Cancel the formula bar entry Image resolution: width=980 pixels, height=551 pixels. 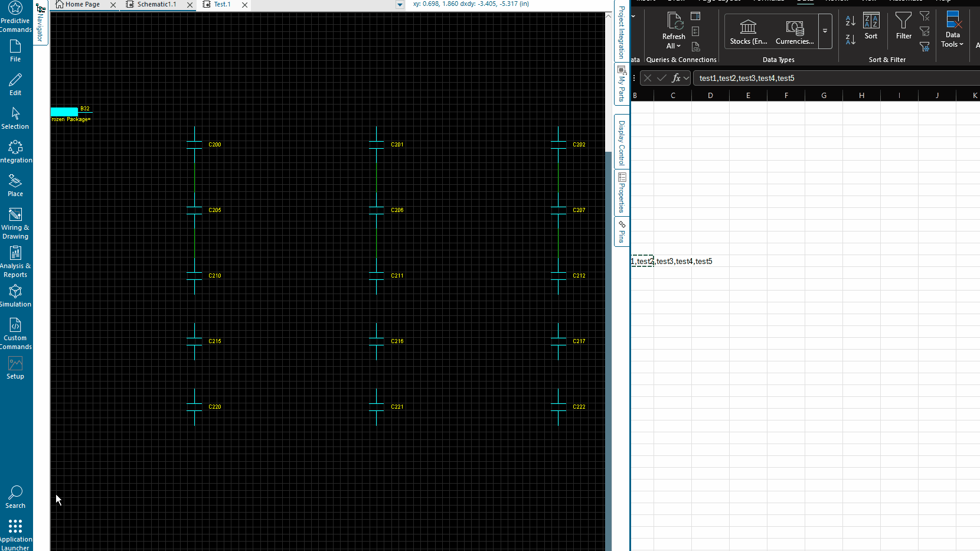[648, 78]
